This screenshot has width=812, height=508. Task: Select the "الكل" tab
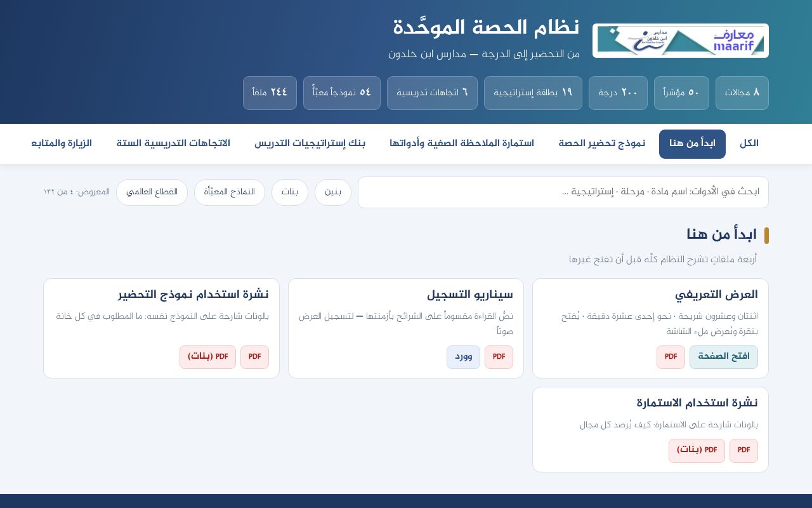(x=749, y=144)
